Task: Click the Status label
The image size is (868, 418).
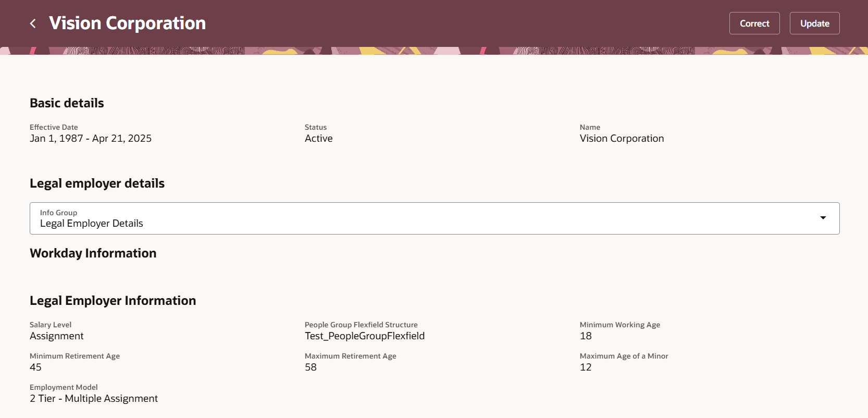Action: click(x=316, y=127)
